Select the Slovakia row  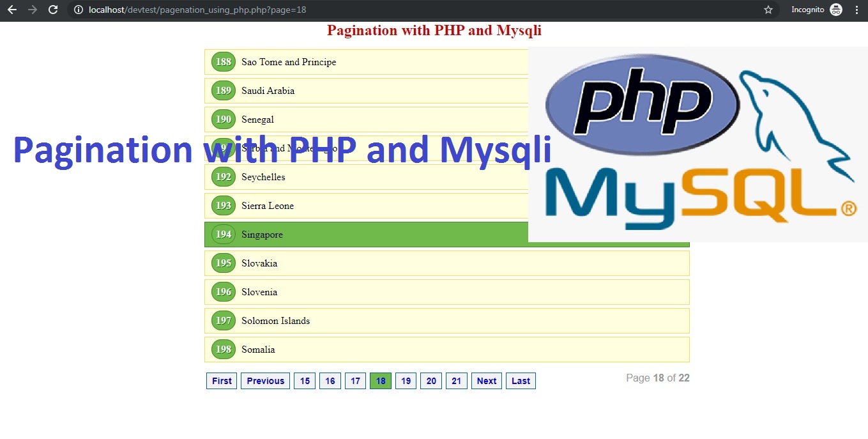[447, 263]
